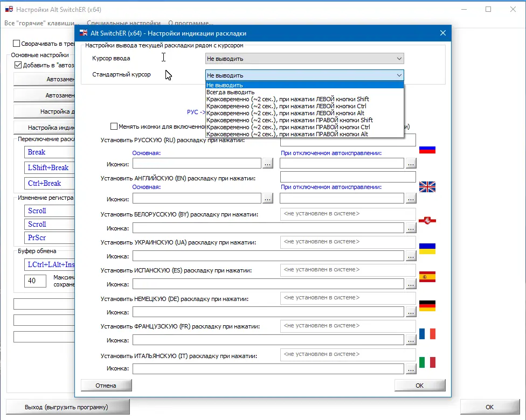Click first 'Автозамена' button in main window
The height and width of the screenshot is (420, 526).
pos(44,79)
